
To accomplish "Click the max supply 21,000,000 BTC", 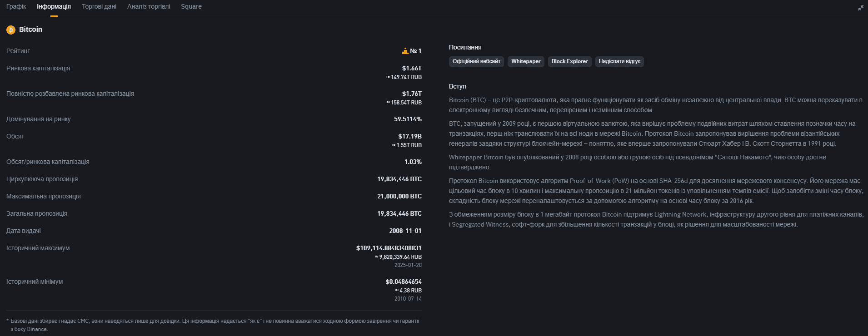I will pos(399,196).
